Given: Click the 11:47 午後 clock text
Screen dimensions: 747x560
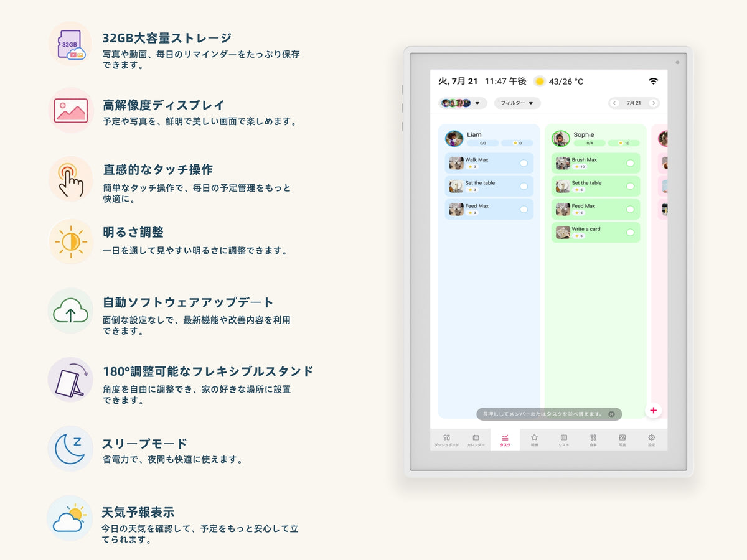Looking at the screenshot, I should pyautogui.click(x=505, y=82).
